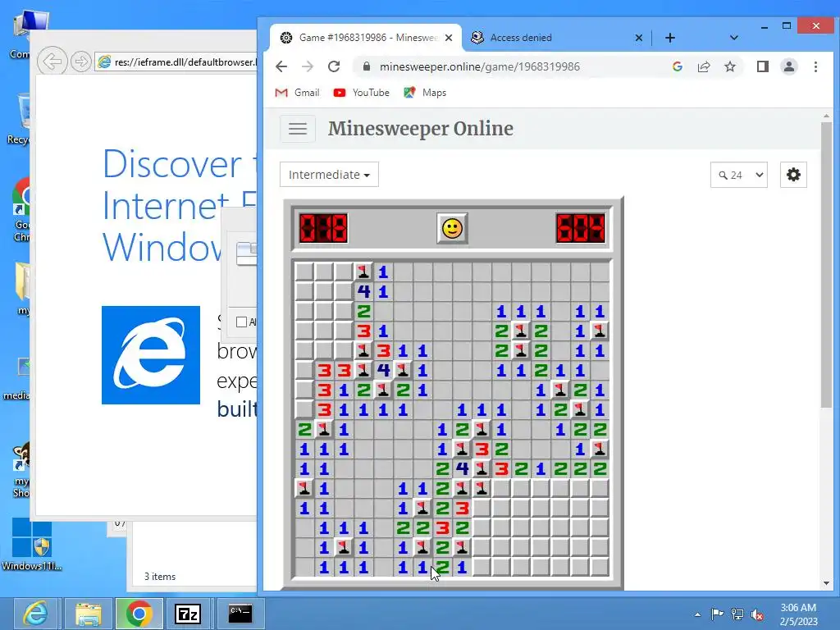Screen dimensions: 840x630
Task: Click the green 2 in the third board row
Action: (363, 311)
